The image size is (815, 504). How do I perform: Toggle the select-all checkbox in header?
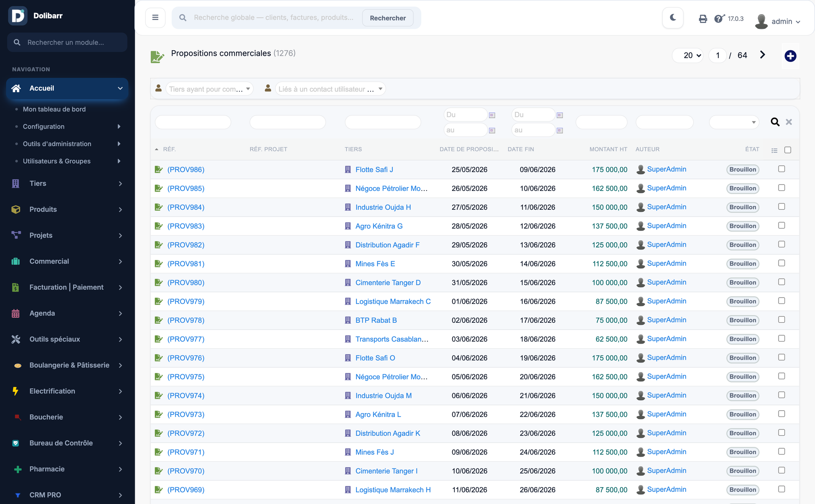tap(788, 150)
